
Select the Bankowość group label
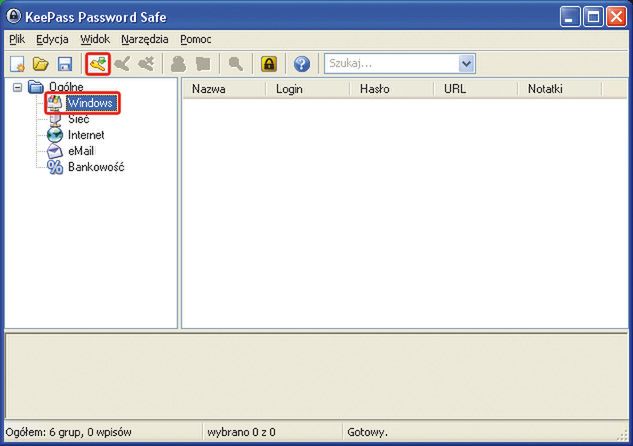(x=96, y=167)
